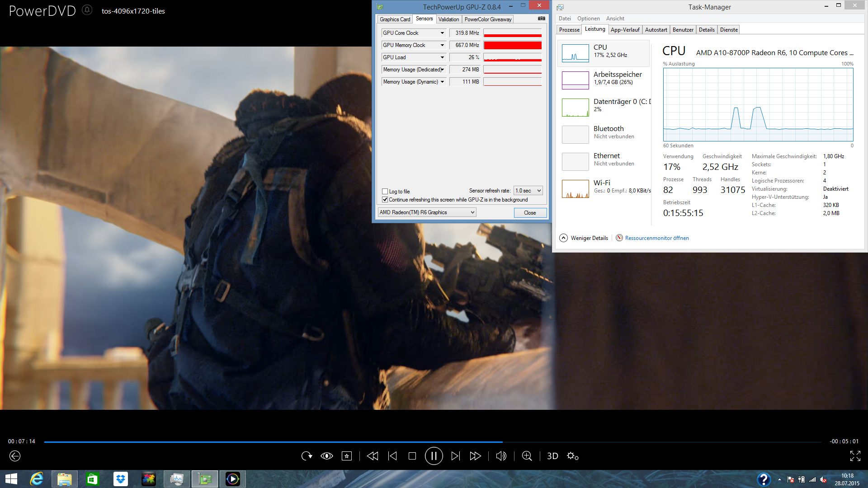Click the GPU-Z Close button
This screenshot has height=488, width=868.
(530, 213)
